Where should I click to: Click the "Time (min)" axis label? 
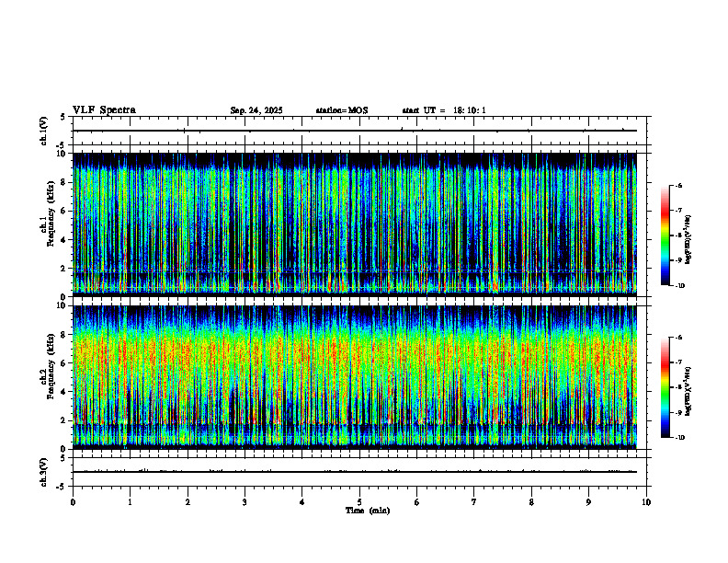point(368,511)
